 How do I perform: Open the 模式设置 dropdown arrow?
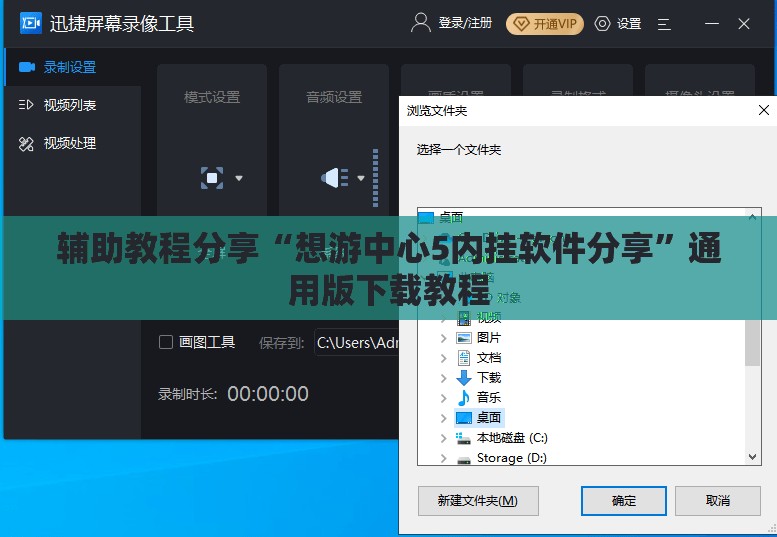239,178
